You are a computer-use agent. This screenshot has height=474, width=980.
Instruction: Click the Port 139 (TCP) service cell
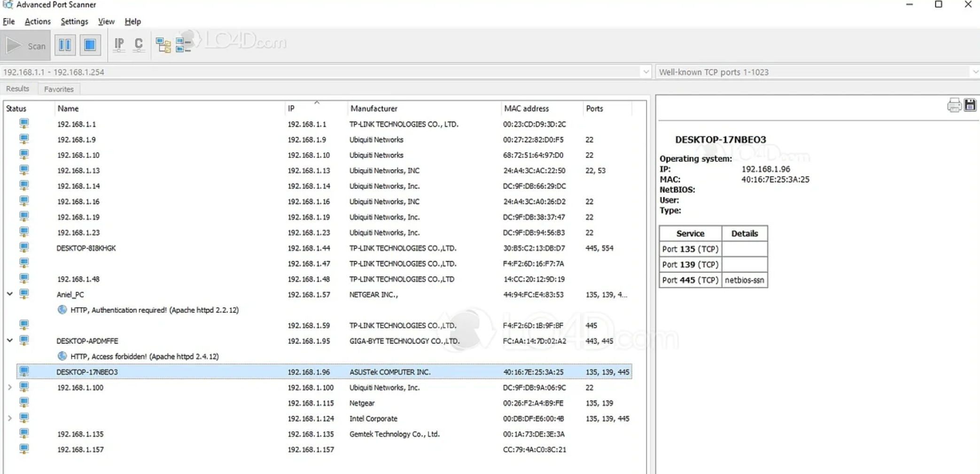coord(690,264)
